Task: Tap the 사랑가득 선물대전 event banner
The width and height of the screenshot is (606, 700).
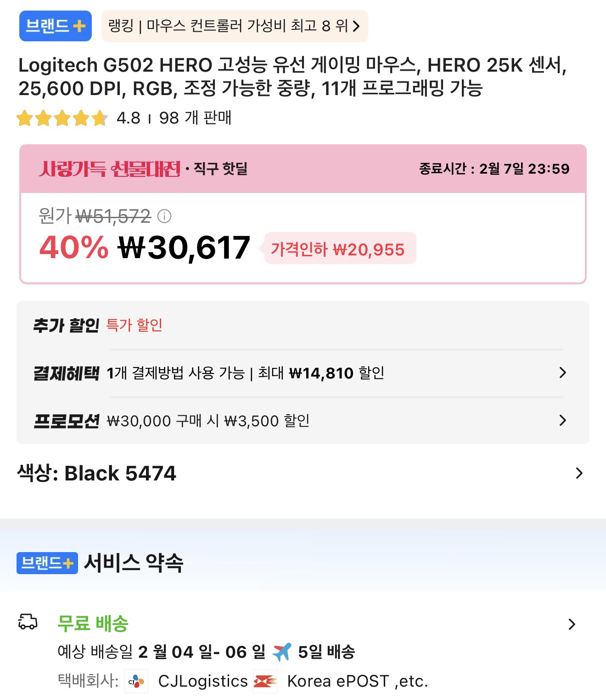Action: (110, 169)
